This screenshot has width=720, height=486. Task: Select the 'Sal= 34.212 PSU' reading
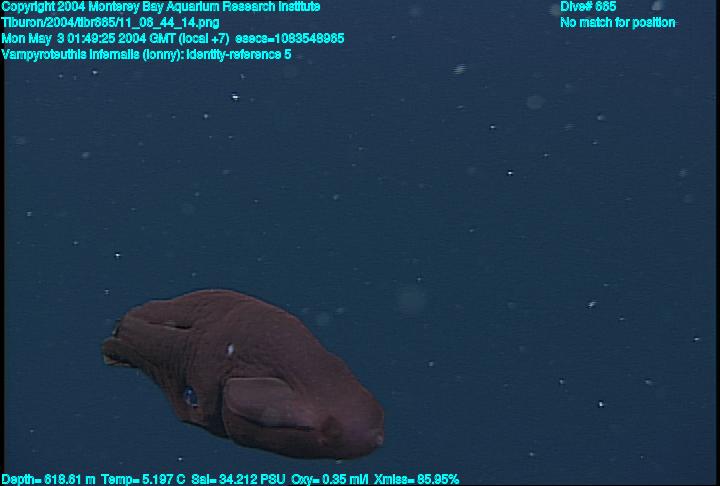(238, 479)
